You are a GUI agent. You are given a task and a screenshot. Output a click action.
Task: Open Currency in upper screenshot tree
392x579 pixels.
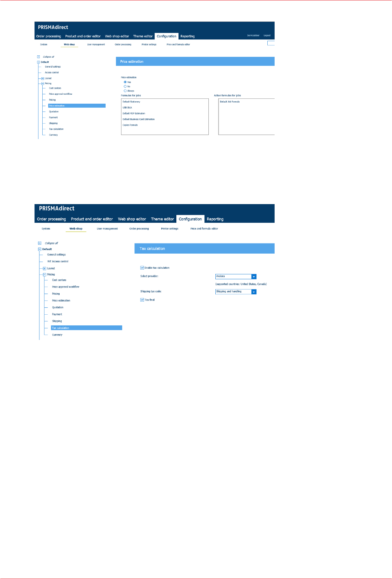tap(53, 135)
